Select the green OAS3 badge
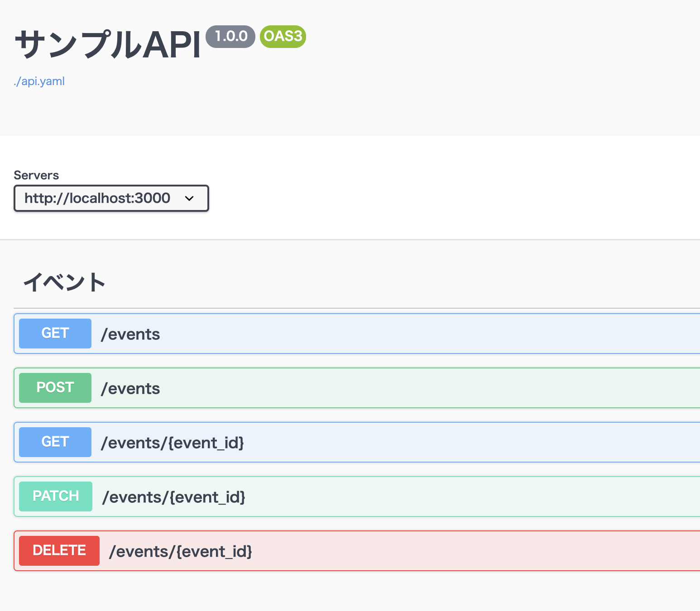The height and width of the screenshot is (611, 700). point(283,36)
